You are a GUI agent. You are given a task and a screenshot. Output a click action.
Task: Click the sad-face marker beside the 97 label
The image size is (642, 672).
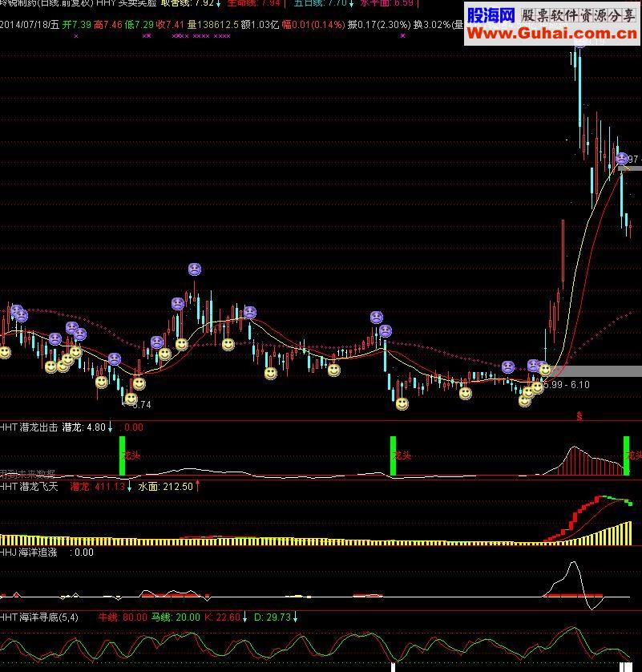[x=621, y=159]
